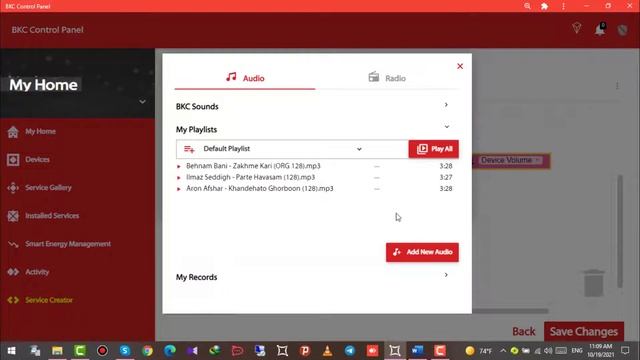Click the Smart Energy Management icon

[13, 244]
